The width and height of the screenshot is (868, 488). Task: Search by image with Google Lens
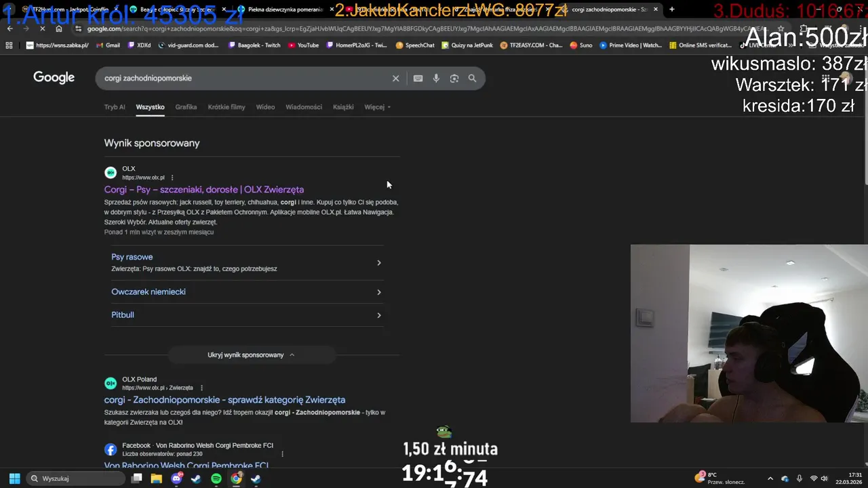point(454,79)
